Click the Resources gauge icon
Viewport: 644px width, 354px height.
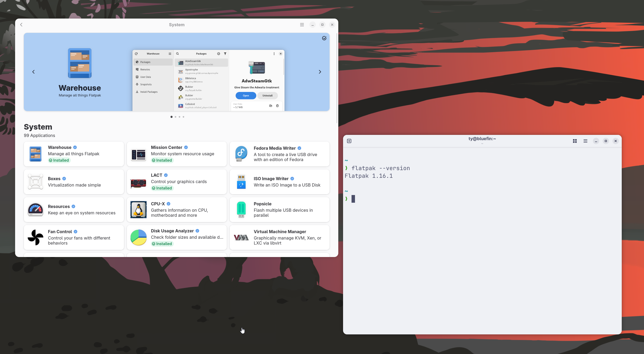pyautogui.click(x=35, y=210)
